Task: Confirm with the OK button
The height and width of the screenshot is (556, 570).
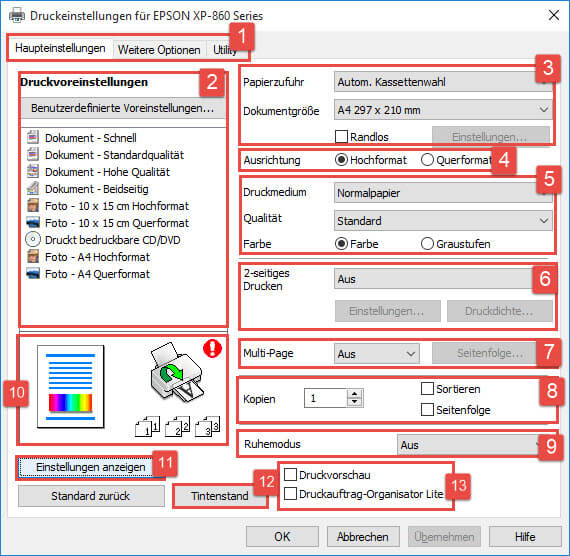Action: 282,537
